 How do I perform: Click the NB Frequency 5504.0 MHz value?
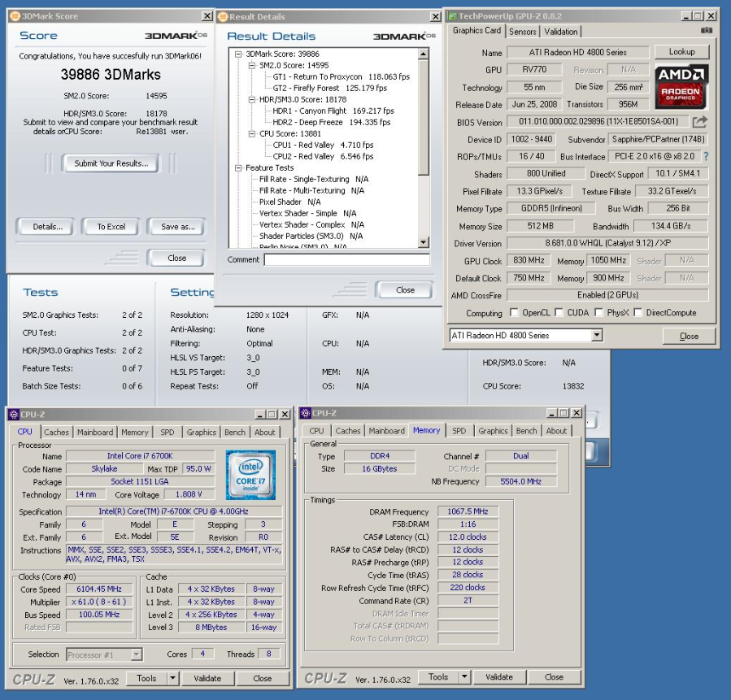(520, 481)
